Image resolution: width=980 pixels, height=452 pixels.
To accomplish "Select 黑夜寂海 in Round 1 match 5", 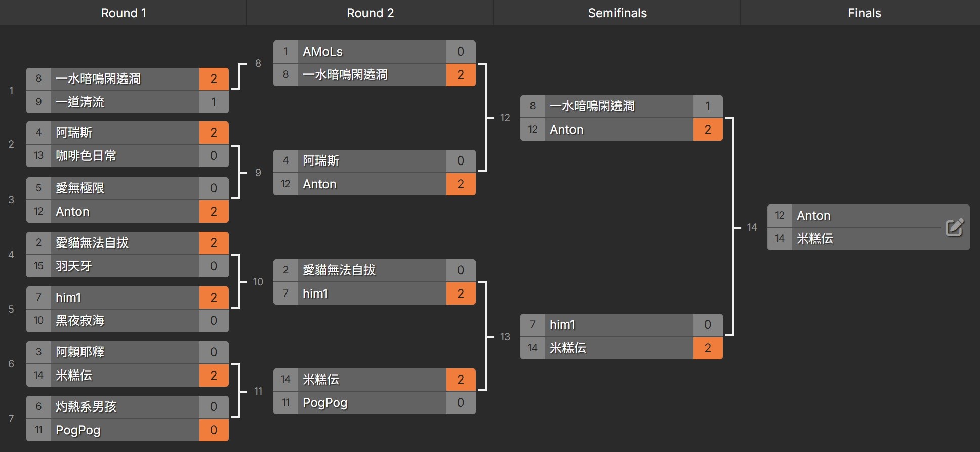I will click(80, 321).
